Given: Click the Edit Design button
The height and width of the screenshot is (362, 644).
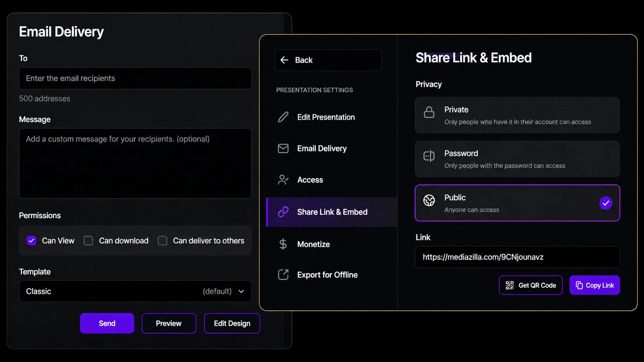Looking at the screenshot, I should 232,323.
